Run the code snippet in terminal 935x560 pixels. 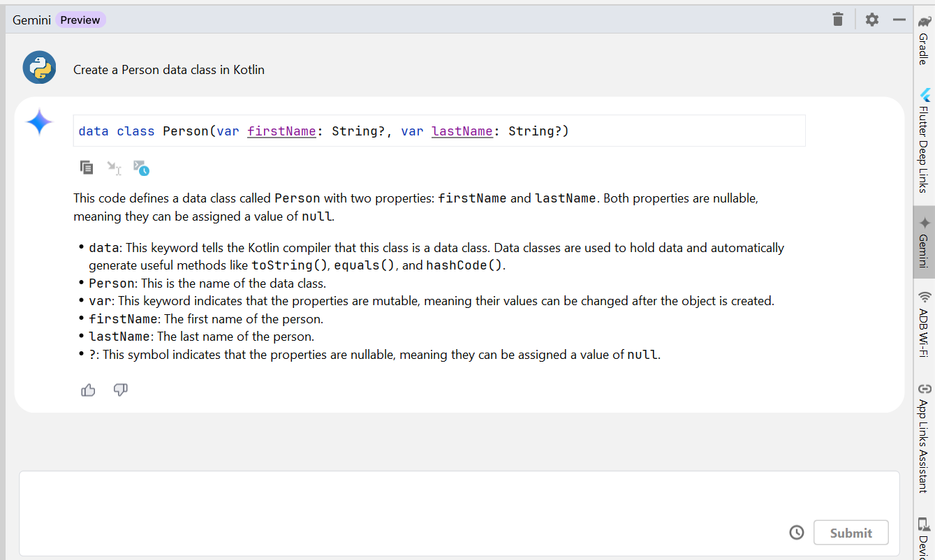coord(140,168)
